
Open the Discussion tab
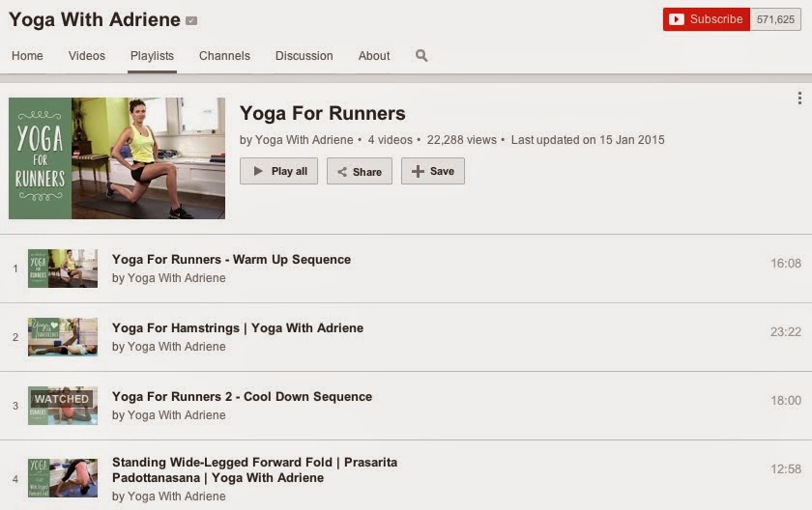coord(304,56)
